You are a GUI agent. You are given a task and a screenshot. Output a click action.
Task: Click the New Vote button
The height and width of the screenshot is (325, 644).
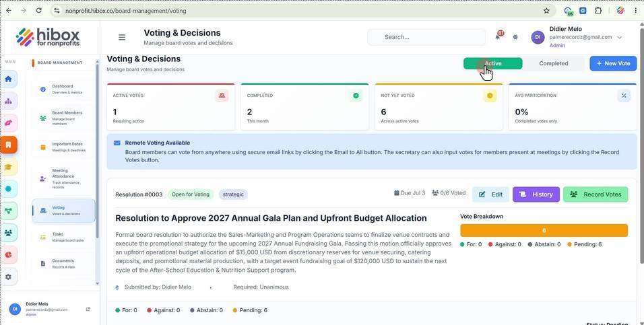(613, 64)
